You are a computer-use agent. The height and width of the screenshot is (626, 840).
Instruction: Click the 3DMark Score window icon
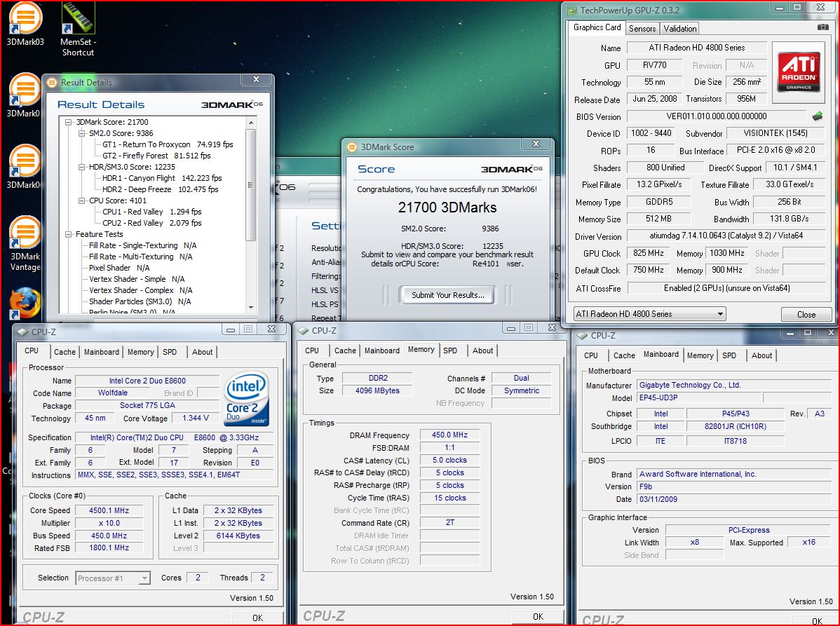(x=352, y=147)
